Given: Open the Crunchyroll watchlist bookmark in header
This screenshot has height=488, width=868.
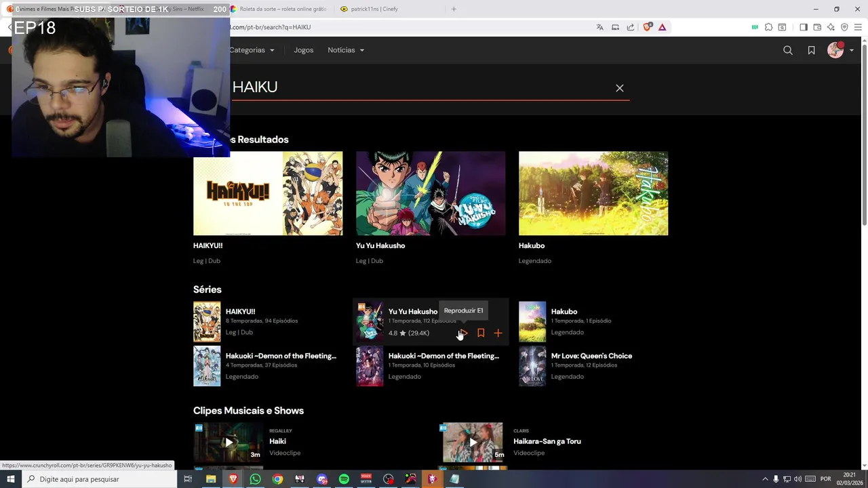Looking at the screenshot, I should (811, 50).
